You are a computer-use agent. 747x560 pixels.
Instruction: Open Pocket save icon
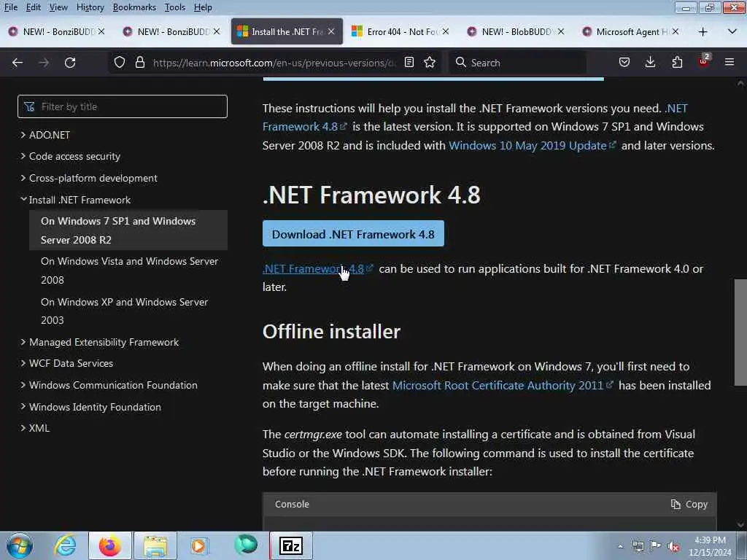pos(624,63)
